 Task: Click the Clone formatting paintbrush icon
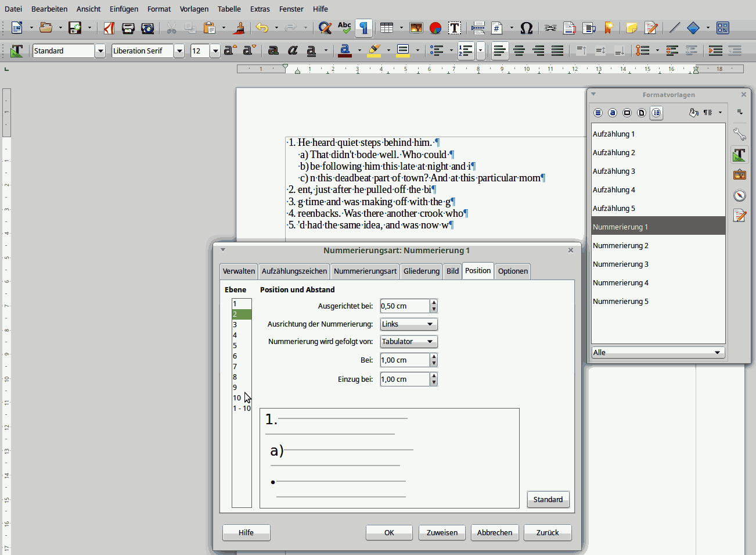pyautogui.click(x=238, y=28)
